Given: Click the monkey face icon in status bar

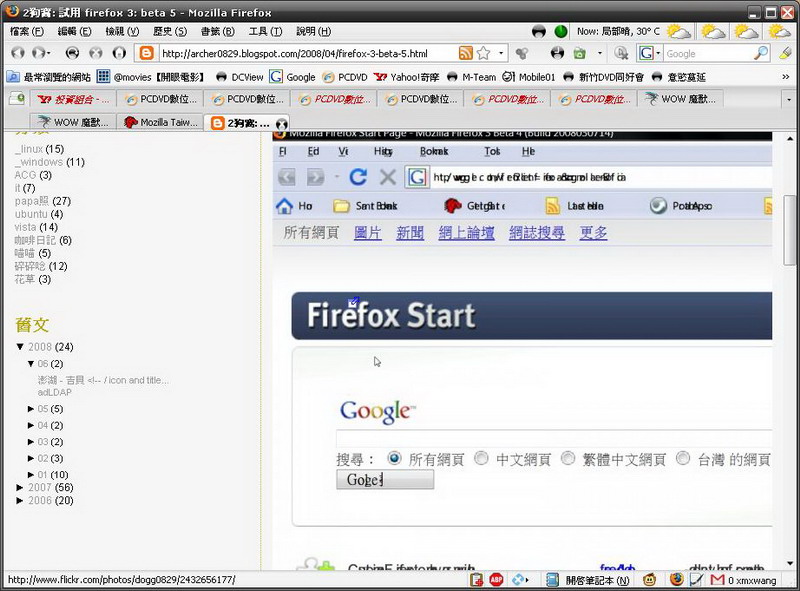Looking at the screenshot, I should pos(649,580).
